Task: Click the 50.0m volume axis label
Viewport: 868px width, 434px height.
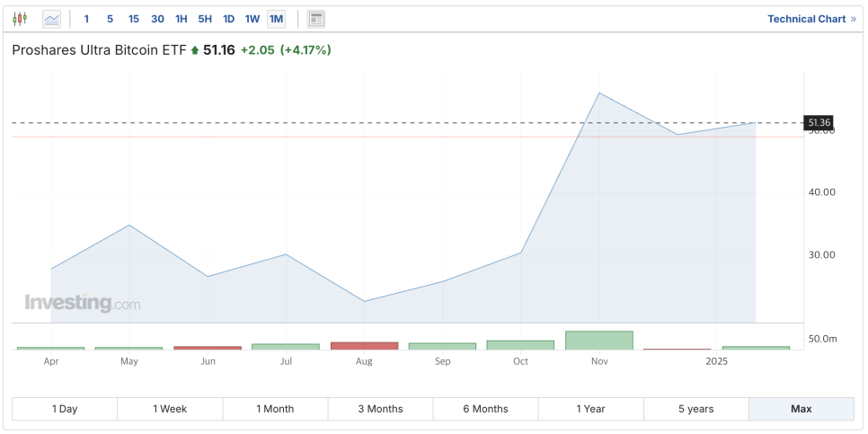Action: pos(822,339)
